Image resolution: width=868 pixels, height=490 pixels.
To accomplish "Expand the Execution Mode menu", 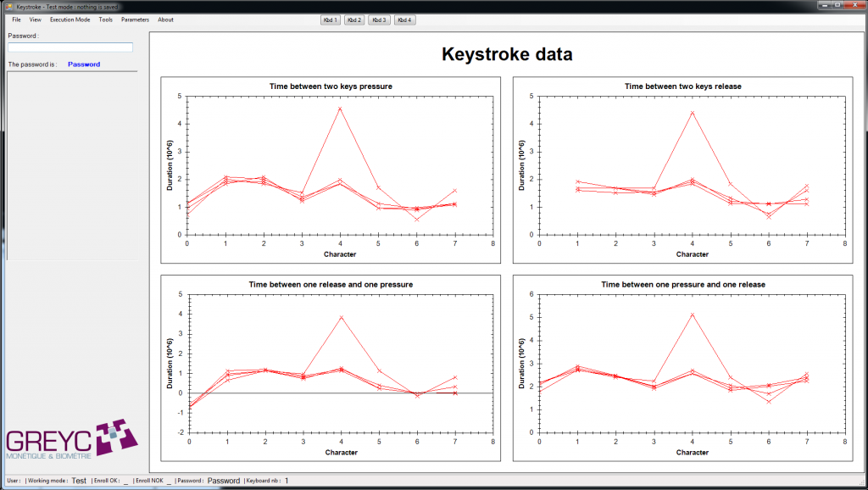I will tap(70, 19).
